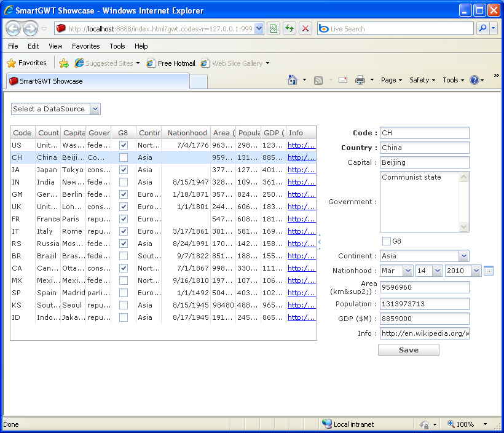Open the Select a DataSource dropdown
This screenshot has width=504, height=433.
[95, 109]
